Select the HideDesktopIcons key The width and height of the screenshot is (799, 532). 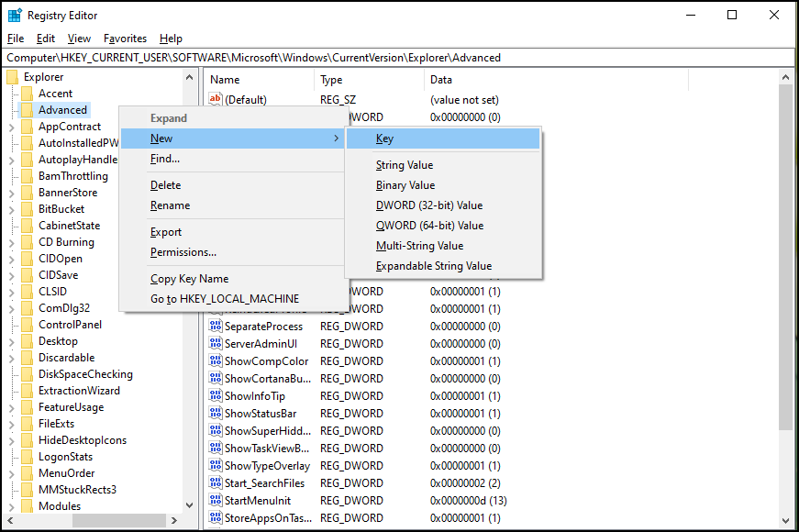pyautogui.click(x=82, y=440)
